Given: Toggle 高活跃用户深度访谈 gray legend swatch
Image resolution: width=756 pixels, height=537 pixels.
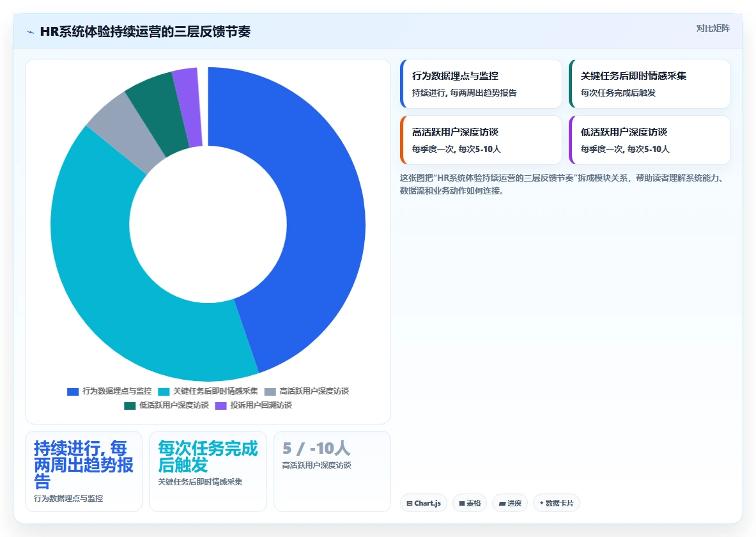Looking at the screenshot, I should (x=270, y=391).
